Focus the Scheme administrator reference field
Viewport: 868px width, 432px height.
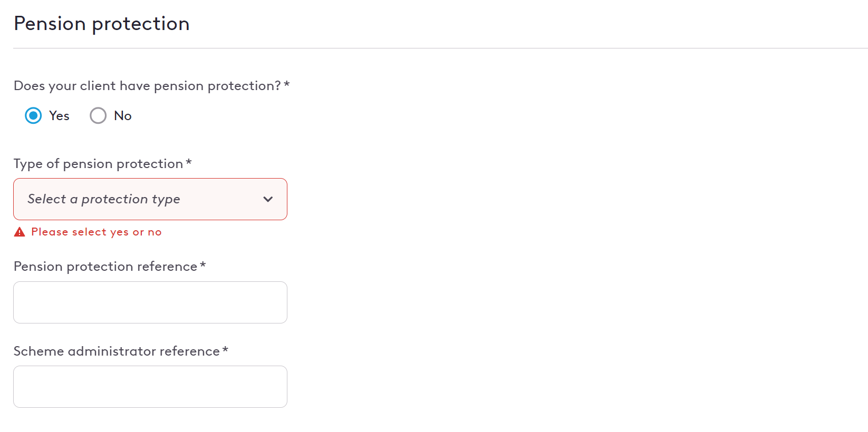coord(150,387)
